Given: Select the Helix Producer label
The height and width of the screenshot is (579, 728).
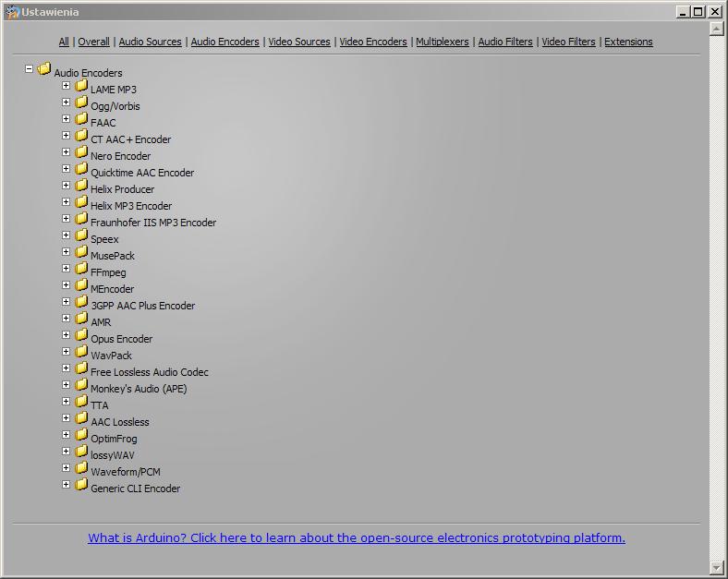Looking at the screenshot, I should [x=123, y=189].
